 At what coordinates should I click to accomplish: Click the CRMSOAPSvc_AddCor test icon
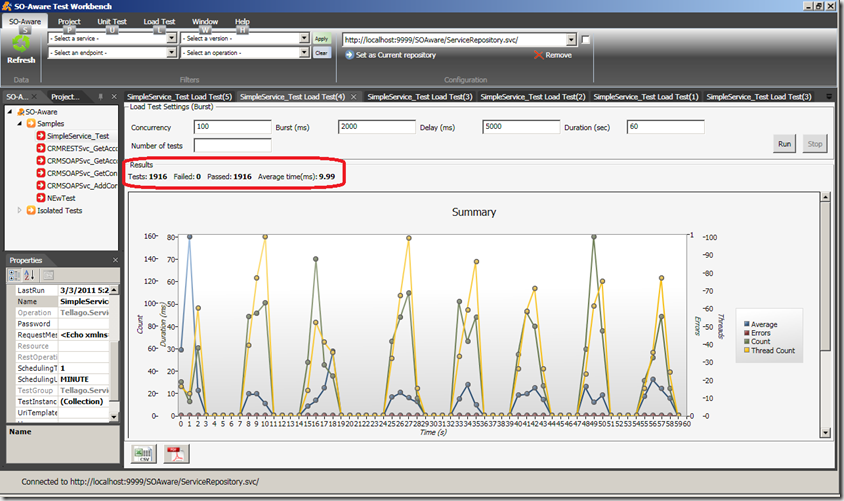pos(41,185)
